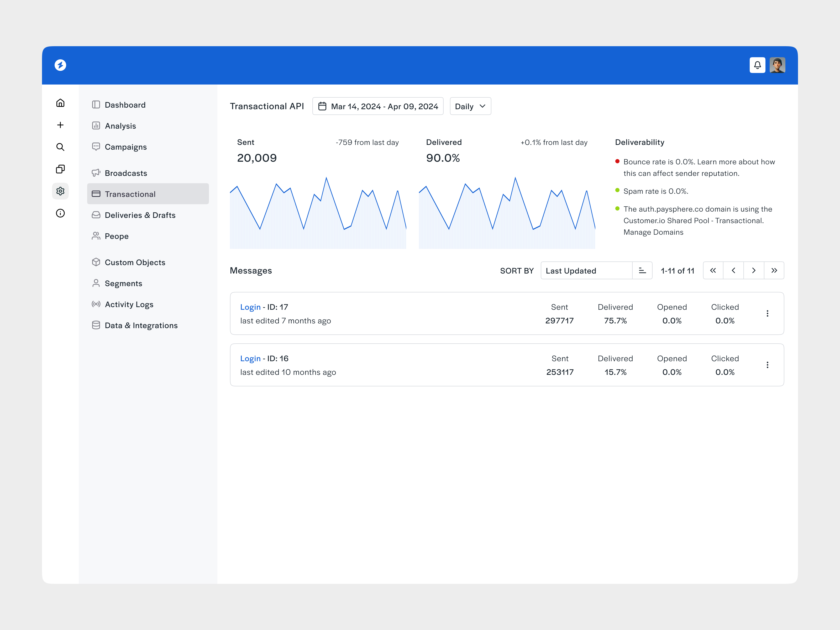Open the user avatar profile
The height and width of the screenshot is (630, 840).
click(x=777, y=65)
